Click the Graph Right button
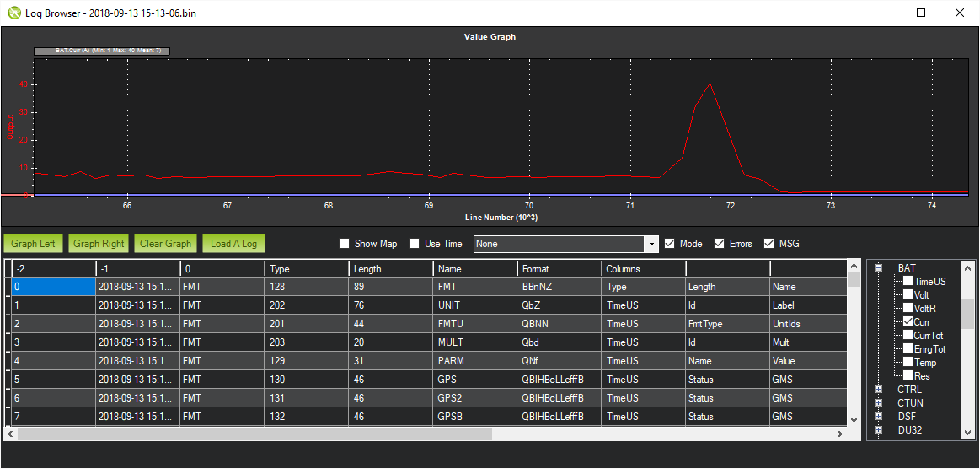980x469 pixels. 99,244
